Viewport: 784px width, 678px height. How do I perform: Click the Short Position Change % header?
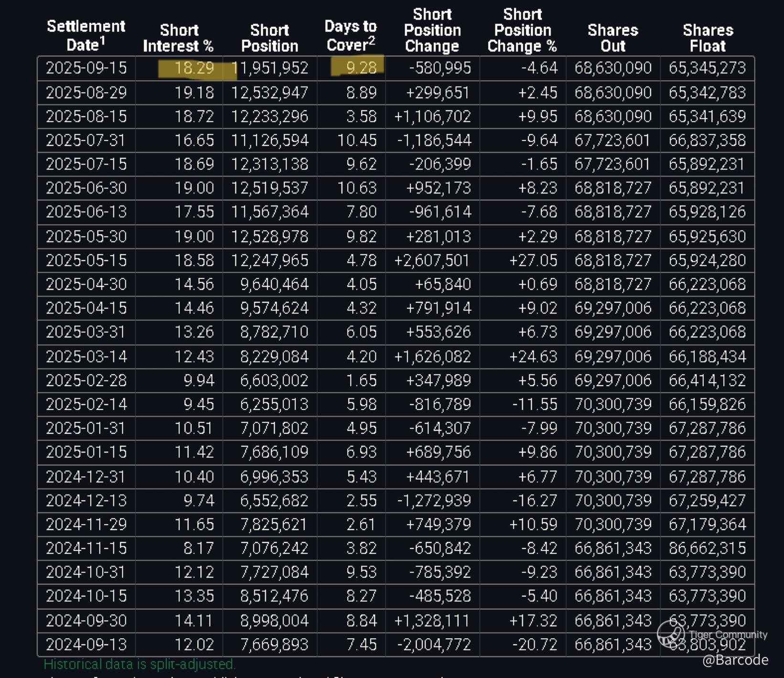tap(522, 31)
